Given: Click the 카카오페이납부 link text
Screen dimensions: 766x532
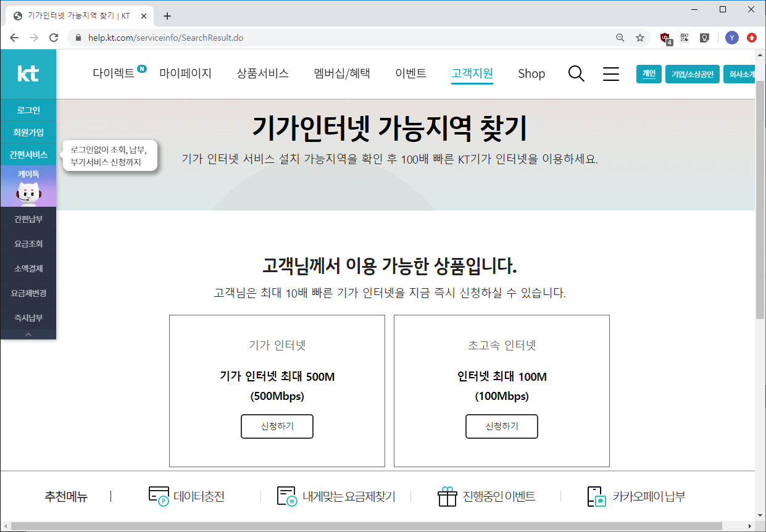Looking at the screenshot, I should [x=649, y=496].
